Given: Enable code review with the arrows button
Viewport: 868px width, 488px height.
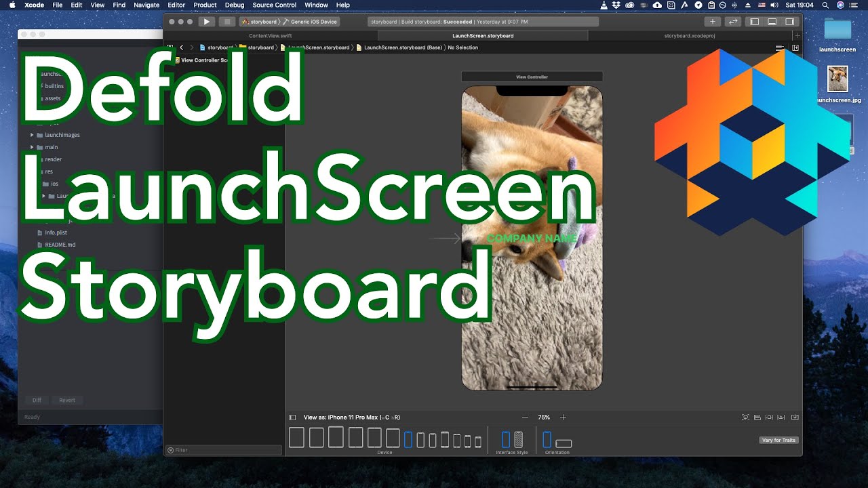Looking at the screenshot, I should point(732,22).
